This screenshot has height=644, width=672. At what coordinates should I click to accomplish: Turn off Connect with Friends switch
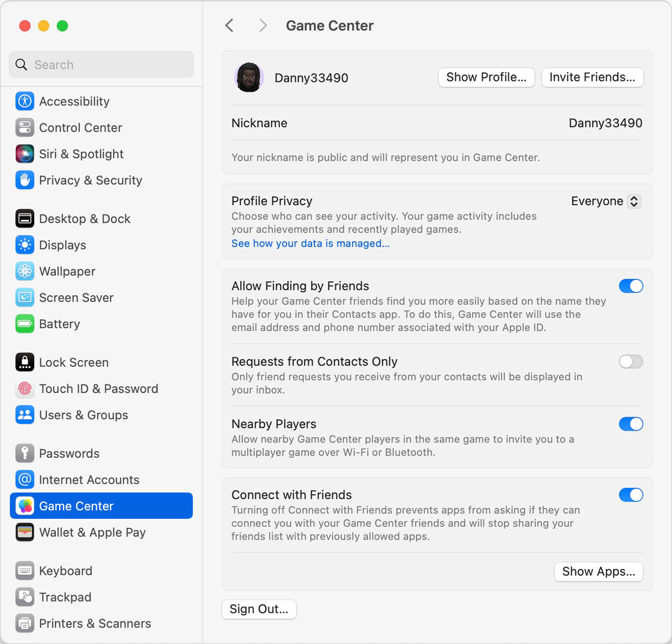point(631,495)
